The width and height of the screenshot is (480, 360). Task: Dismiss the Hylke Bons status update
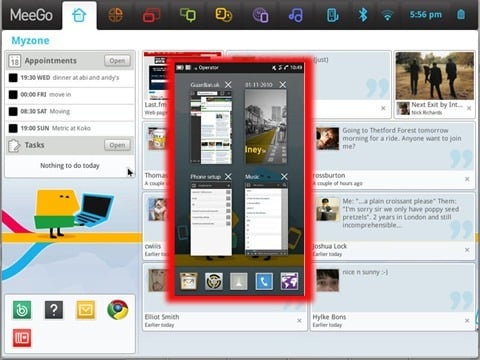467,321
